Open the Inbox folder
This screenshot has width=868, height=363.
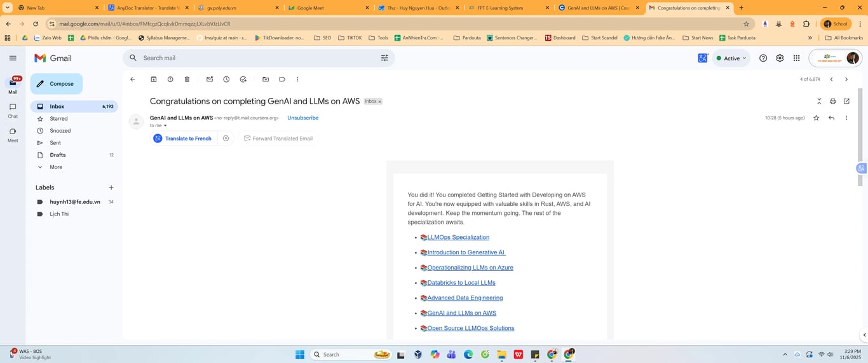pos(74,107)
